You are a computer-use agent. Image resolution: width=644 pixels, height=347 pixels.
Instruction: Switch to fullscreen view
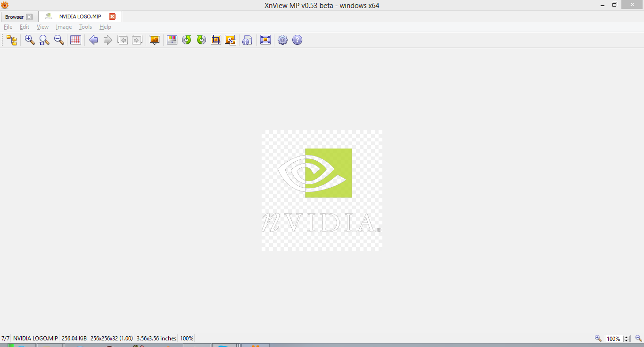pos(265,40)
